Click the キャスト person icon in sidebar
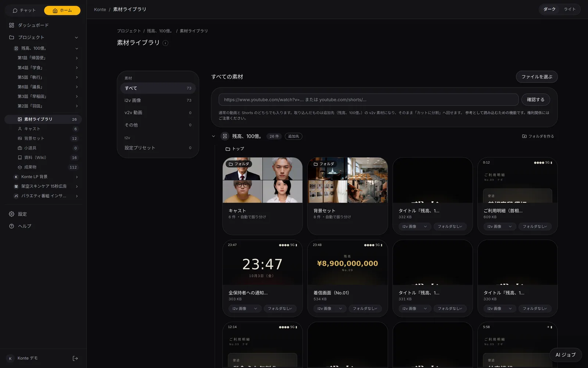 (20, 129)
